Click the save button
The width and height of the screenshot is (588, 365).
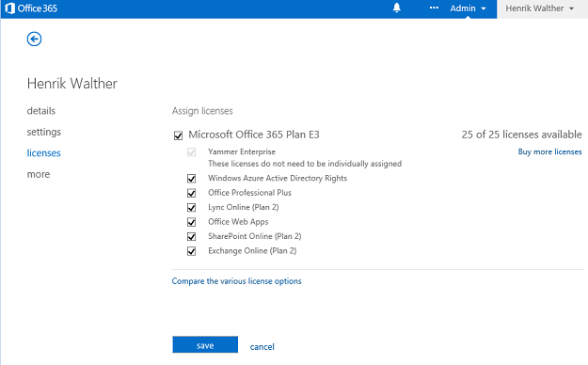[205, 344]
